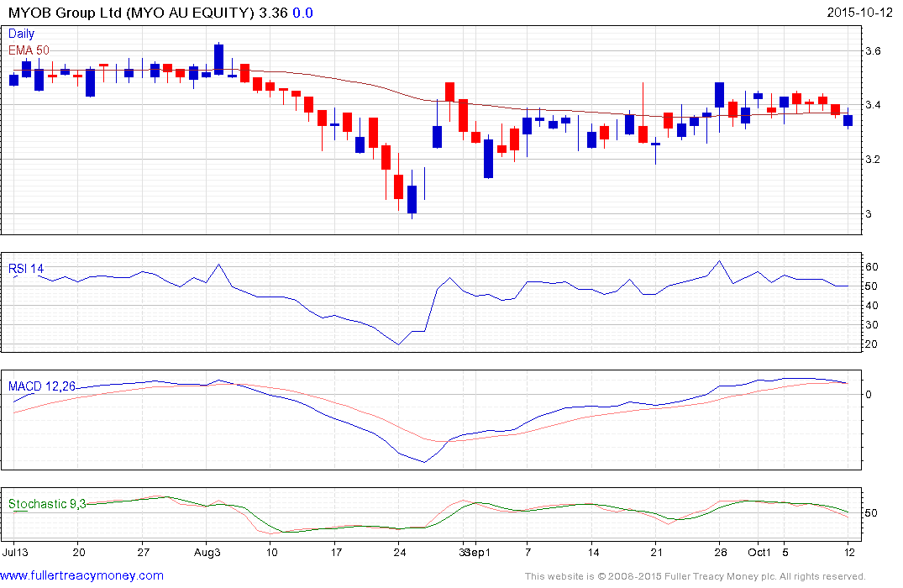Click the www.fullertreacymoney.com link

click(82, 575)
